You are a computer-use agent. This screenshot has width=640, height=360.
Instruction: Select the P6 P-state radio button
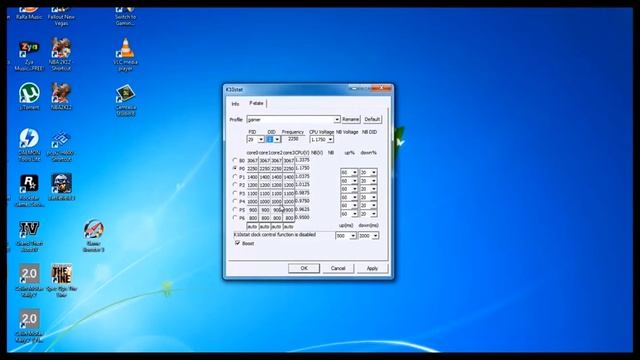click(x=235, y=218)
